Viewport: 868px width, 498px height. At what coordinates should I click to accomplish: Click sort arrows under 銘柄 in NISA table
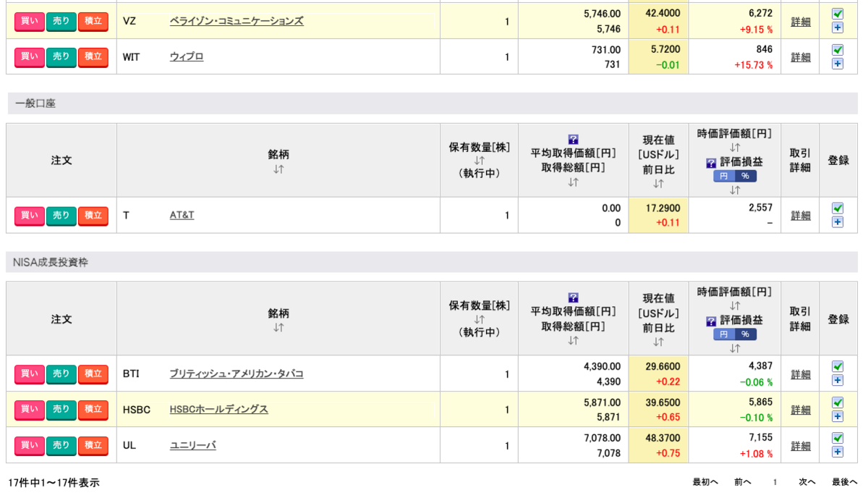click(x=278, y=327)
